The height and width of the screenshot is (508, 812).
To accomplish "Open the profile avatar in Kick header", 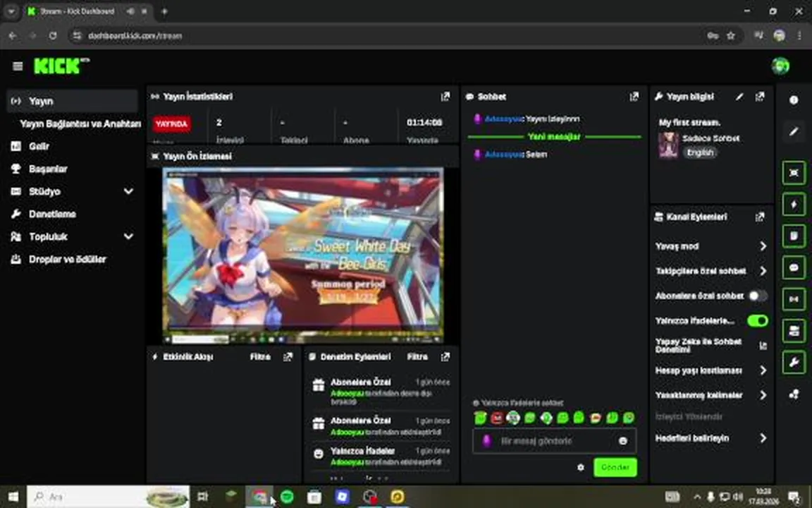I will tap(780, 66).
